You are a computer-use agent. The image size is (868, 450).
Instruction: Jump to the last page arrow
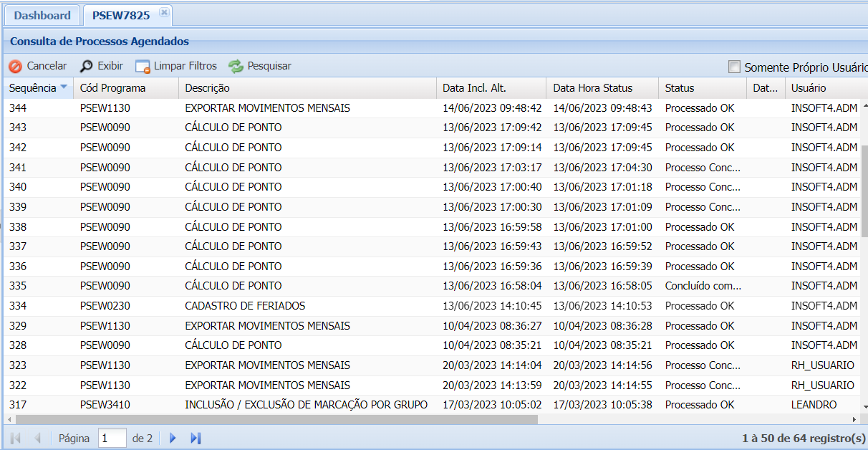click(196, 438)
